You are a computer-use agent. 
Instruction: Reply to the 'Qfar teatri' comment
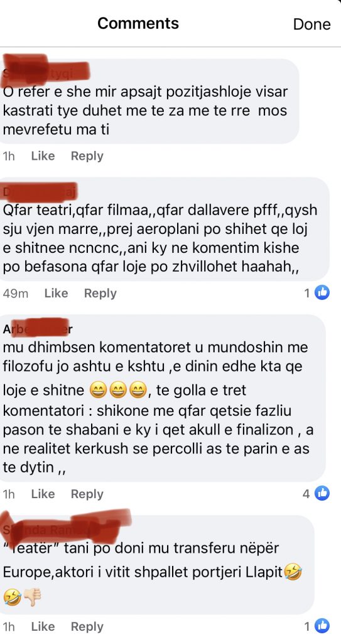coord(100,293)
